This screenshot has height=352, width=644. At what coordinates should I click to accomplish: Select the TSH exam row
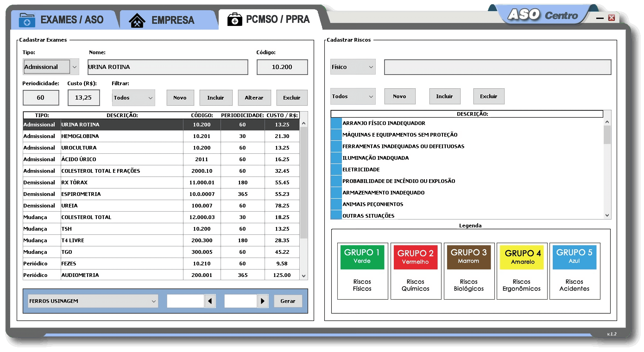(161, 229)
